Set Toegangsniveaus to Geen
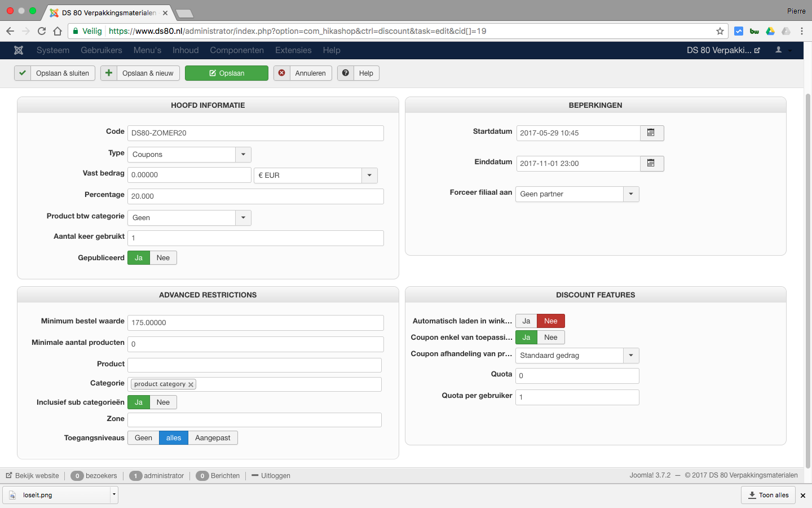Viewport: 812px width, 508px height. 143,438
